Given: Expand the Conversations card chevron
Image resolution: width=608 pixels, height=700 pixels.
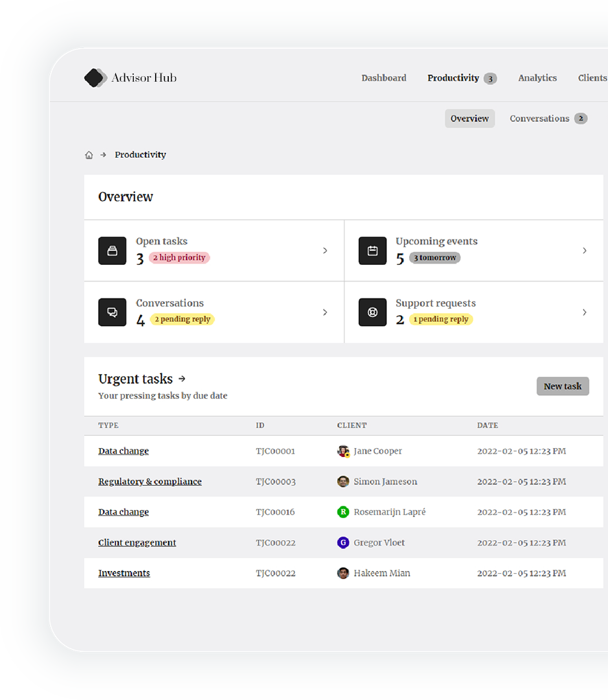Looking at the screenshot, I should [x=325, y=312].
